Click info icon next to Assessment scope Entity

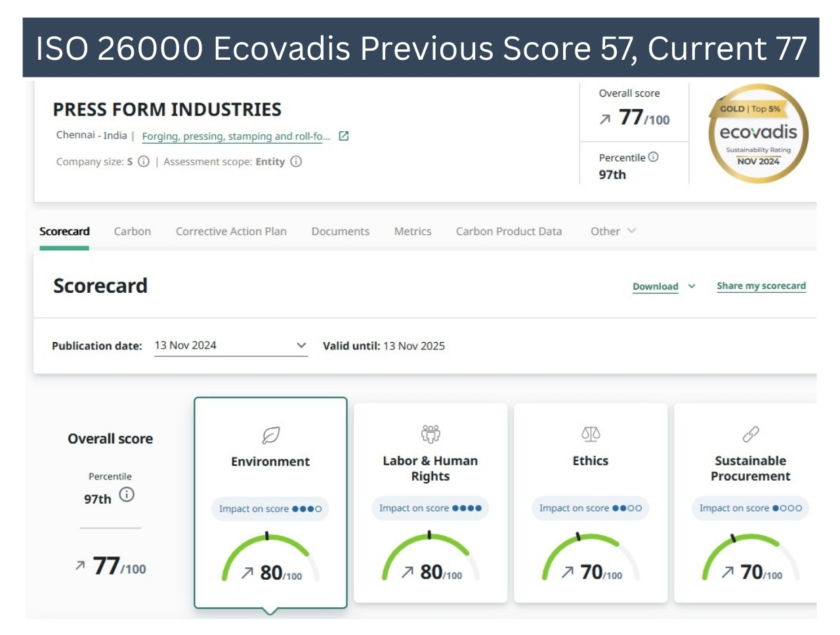(x=296, y=162)
